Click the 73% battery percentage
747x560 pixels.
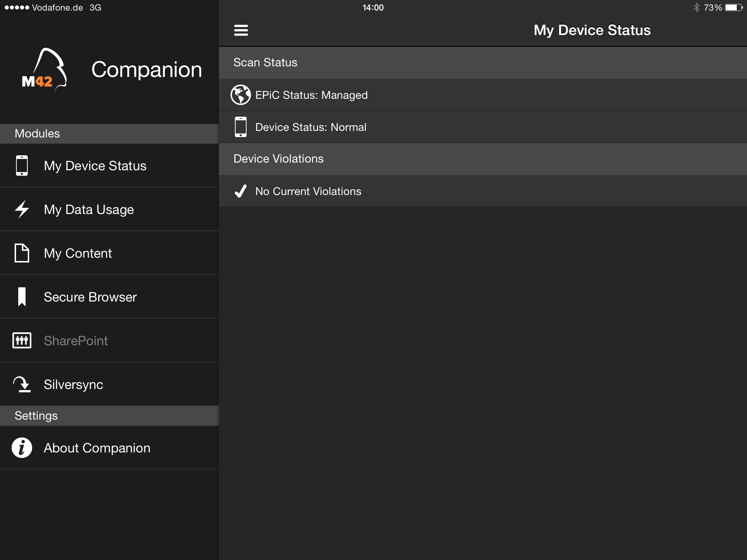(x=713, y=8)
